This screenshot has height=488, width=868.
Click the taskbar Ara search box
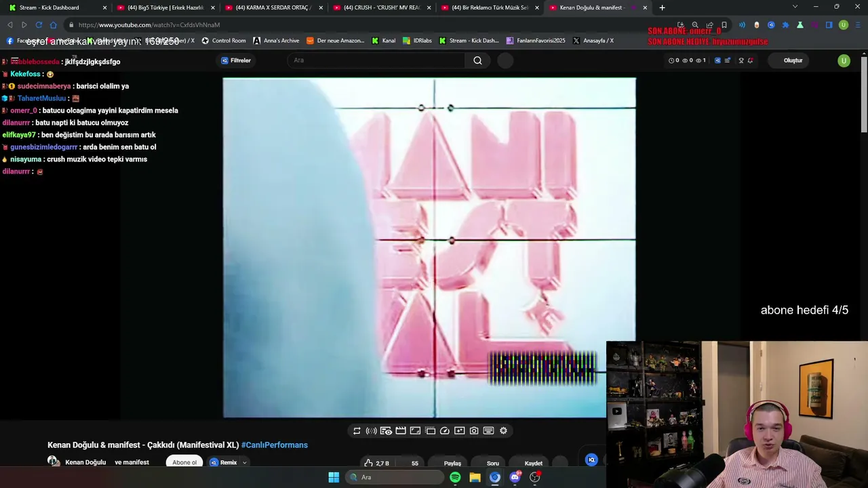(393, 477)
